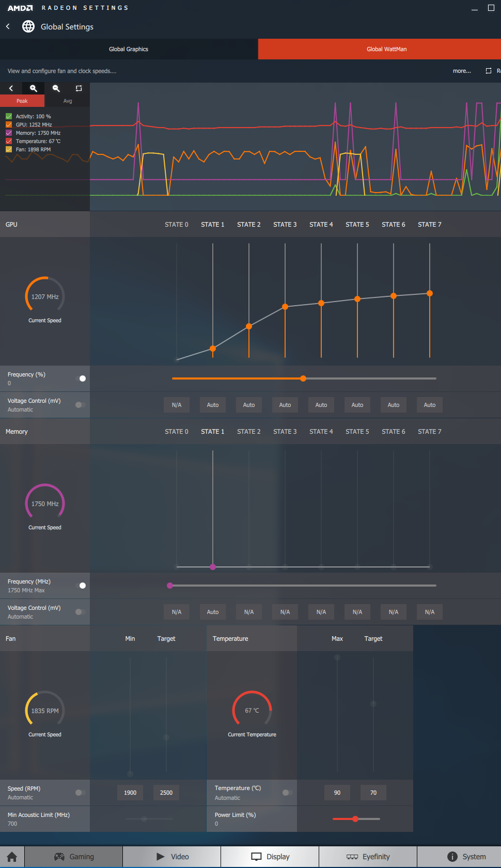The image size is (501, 868).
Task: Click the GPU State 2 frequency point
Action: pyautogui.click(x=249, y=326)
